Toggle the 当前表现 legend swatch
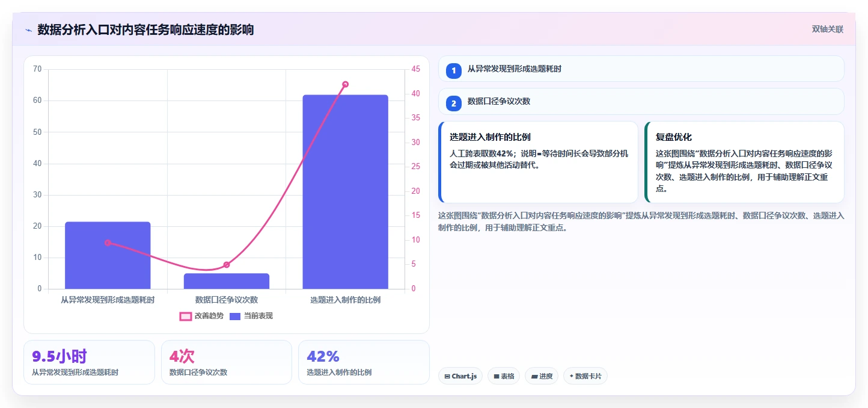This screenshot has height=408, width=868. point(235,316)
